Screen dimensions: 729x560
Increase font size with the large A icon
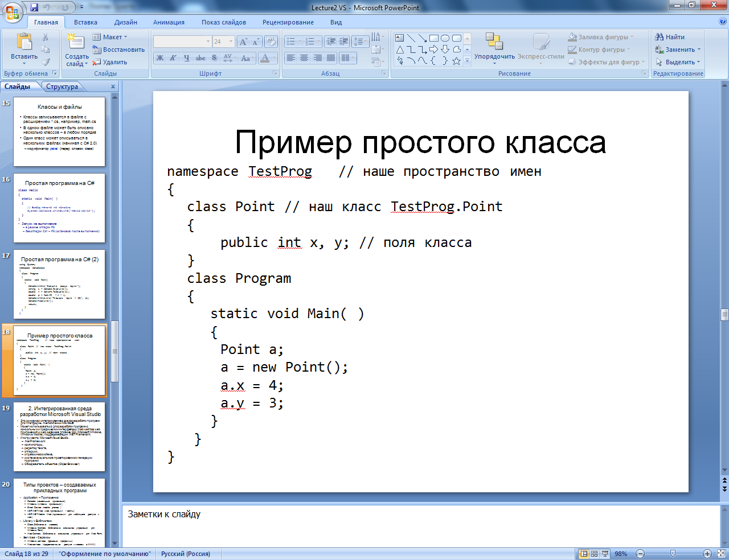[244, 42]
